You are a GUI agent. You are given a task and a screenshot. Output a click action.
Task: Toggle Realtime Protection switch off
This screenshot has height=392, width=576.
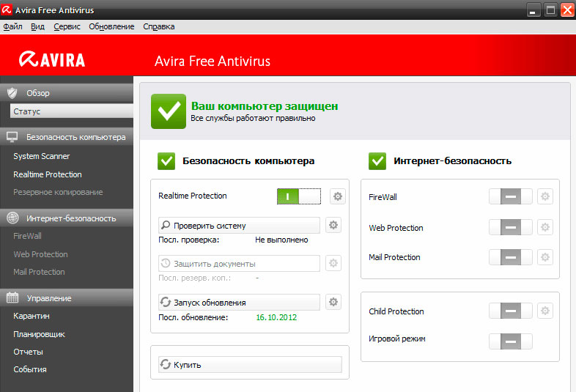click(299, 196)
